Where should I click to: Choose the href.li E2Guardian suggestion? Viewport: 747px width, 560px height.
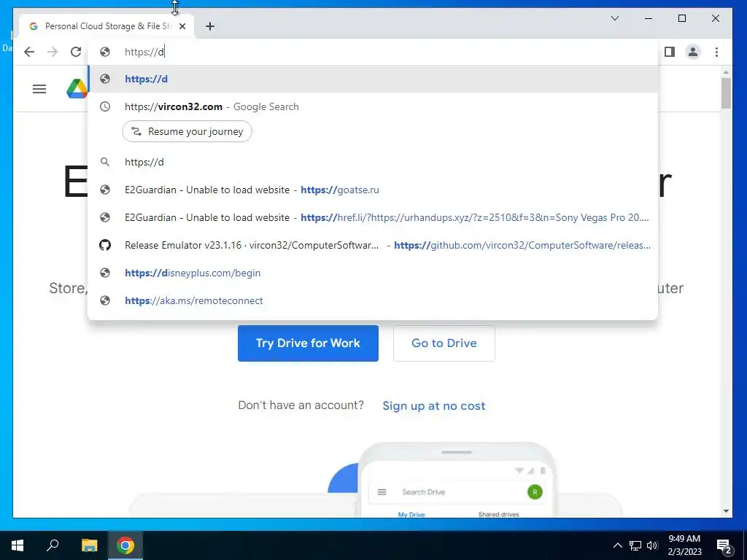373,217
